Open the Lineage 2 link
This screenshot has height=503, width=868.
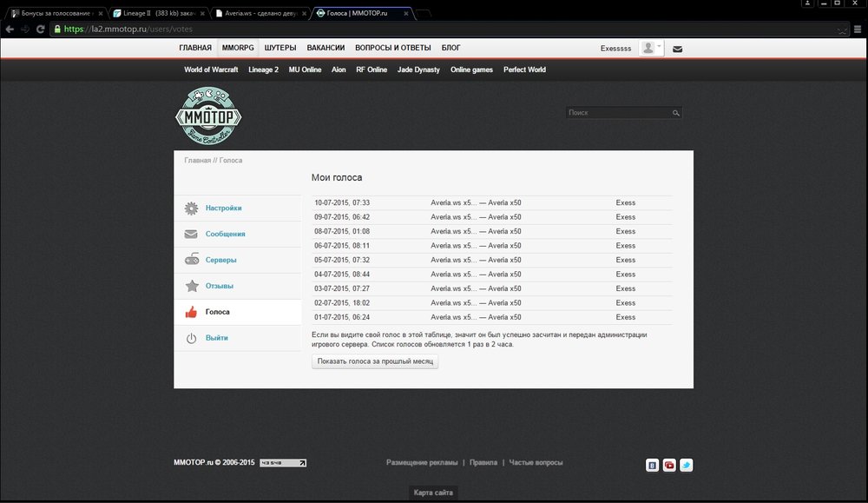click(x=263, y=69)
